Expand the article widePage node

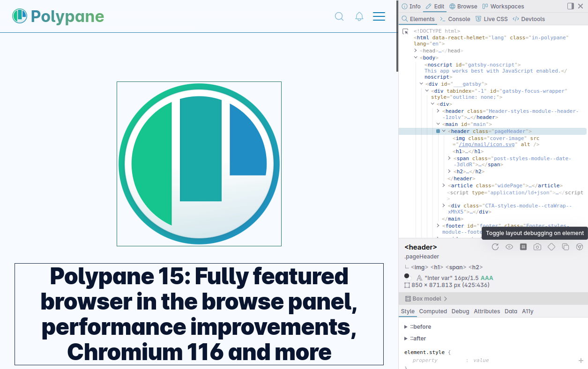click(444, 185)
